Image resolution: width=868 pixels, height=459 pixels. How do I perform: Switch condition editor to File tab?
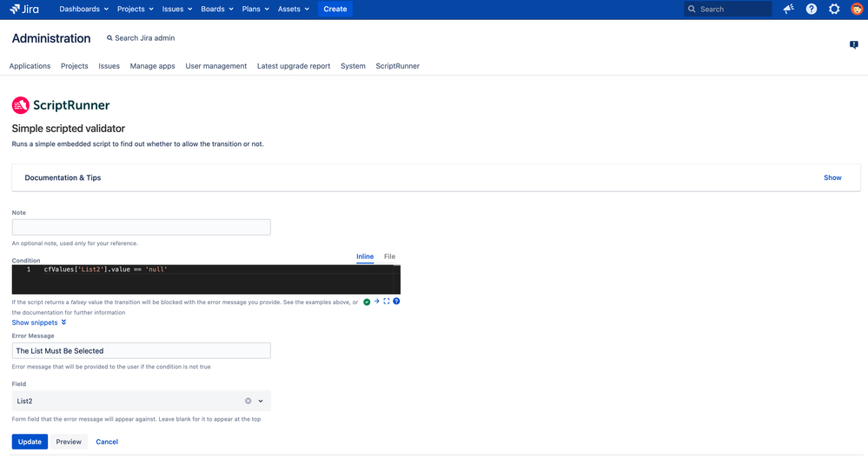point(390,256)
